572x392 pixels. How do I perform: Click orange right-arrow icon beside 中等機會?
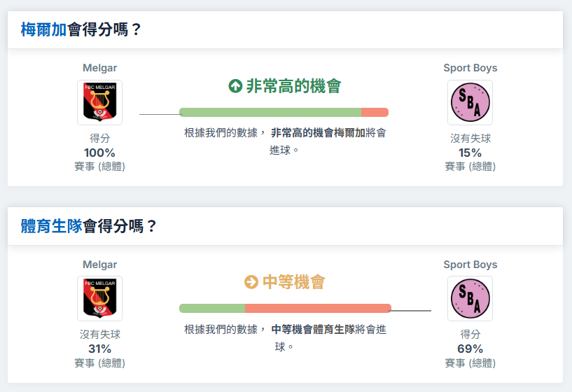click(x=251, y=282)
